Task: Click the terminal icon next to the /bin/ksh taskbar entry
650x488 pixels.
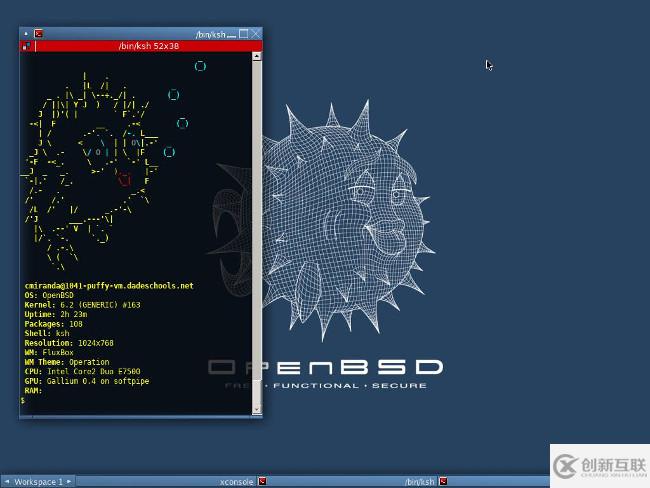Action: click(443, 481)
